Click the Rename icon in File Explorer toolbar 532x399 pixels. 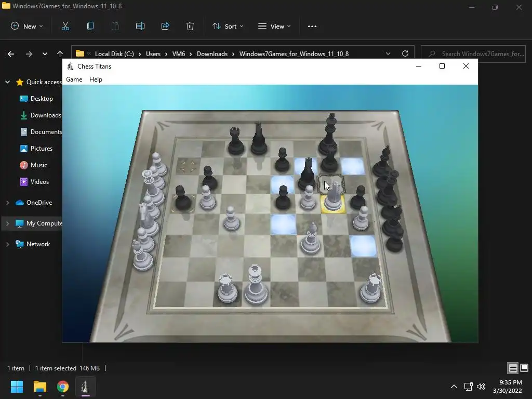click(140, 26)
